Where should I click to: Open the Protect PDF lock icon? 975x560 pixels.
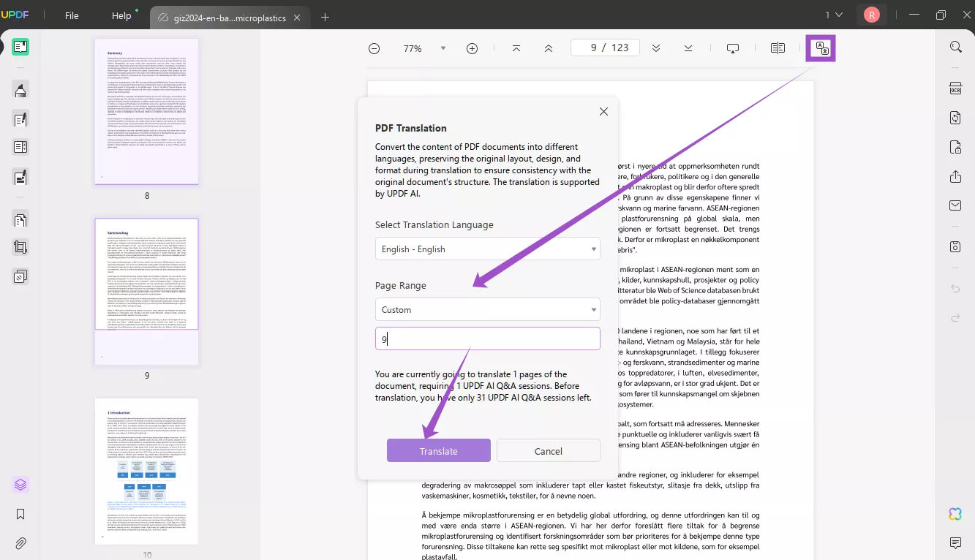click(955, 148)
